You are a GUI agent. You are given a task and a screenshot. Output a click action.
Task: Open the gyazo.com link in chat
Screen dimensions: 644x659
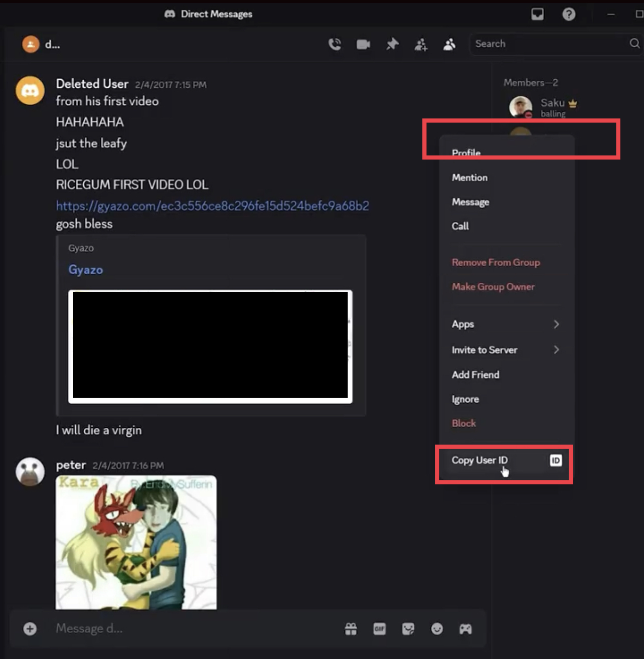[212, 206]
